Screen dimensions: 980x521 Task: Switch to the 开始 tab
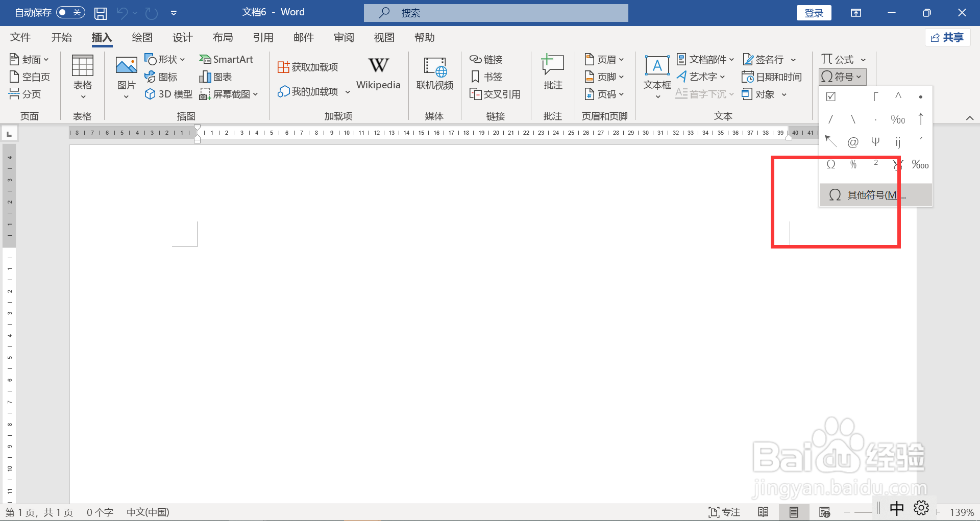click(x=62, y=37)
